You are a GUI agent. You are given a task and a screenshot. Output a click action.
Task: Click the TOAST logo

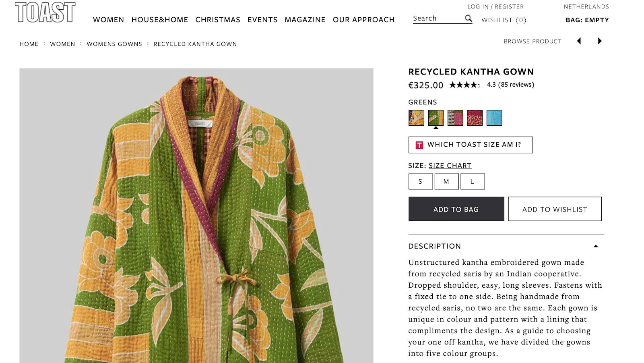45,12
